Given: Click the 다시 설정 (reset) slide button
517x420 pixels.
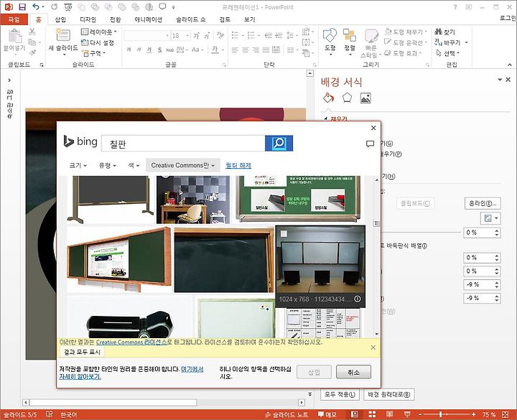Looking at the screenshot, I should [x=98, y=42].
